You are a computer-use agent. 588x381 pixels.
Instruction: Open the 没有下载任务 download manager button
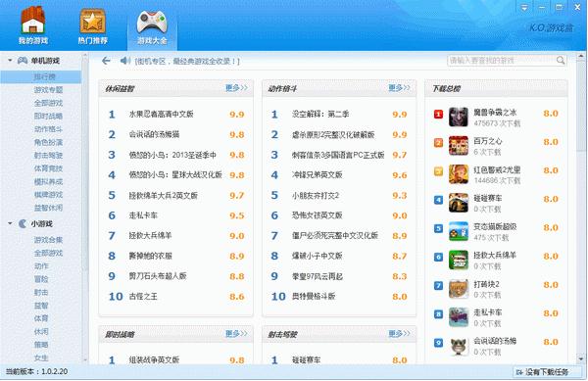(x=547, y=372)
